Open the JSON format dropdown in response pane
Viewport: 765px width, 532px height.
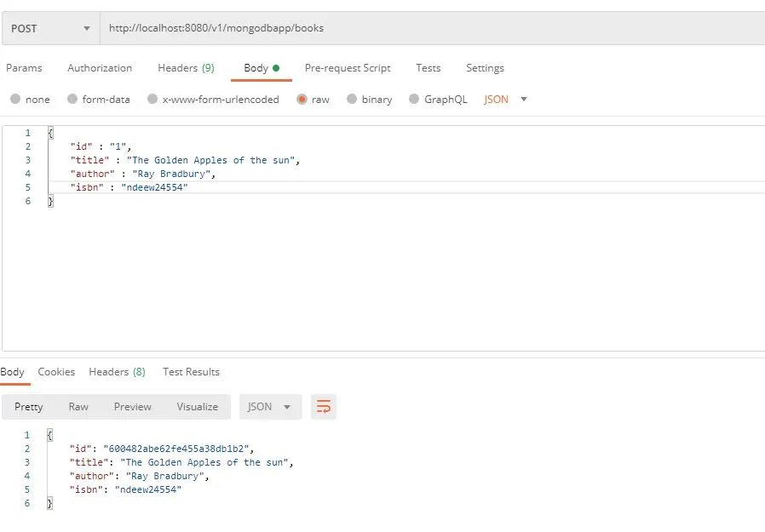click(270, 407)
